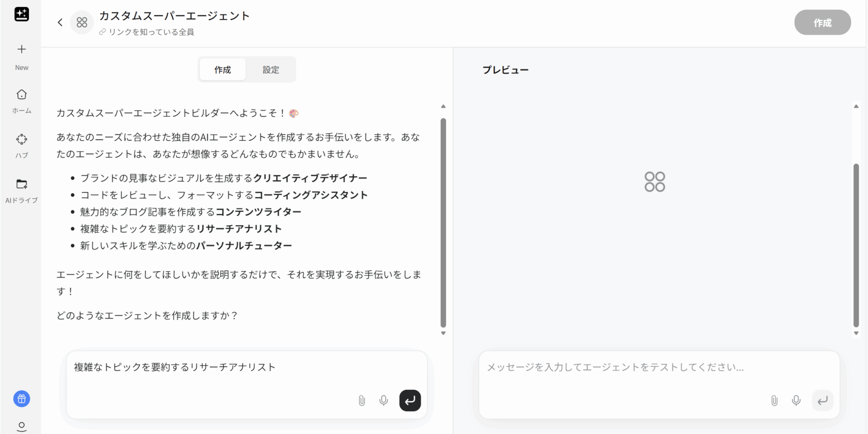Click the Genspark logo icon
This screenshot has width=868, height=434.
click(22, 14)
